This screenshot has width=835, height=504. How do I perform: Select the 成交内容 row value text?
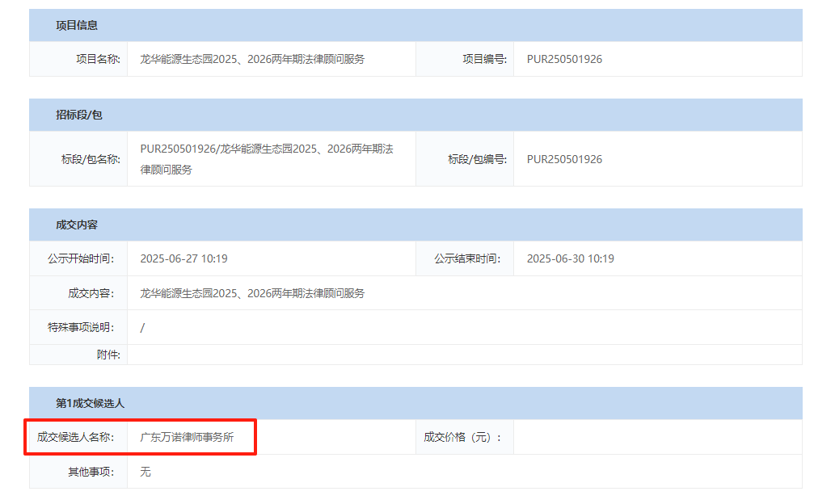(252, 293)
